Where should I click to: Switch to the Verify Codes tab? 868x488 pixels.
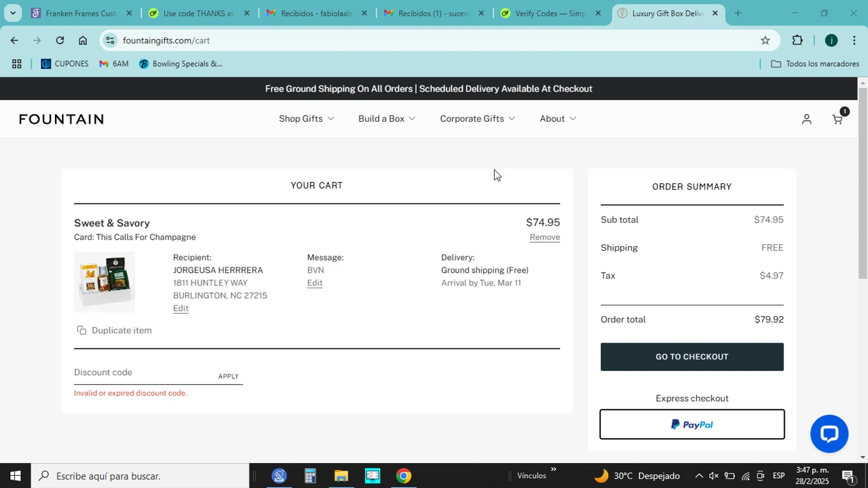[x=550, y=13]
